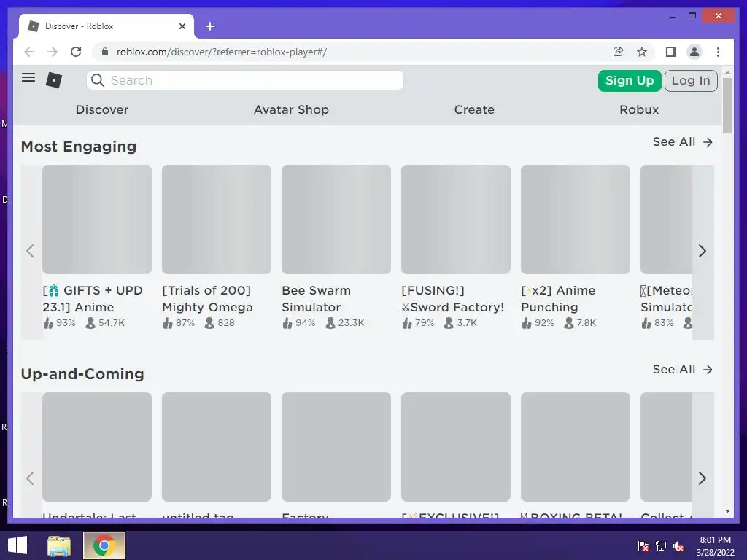Open a new browser tab

[x=210, y=26]
